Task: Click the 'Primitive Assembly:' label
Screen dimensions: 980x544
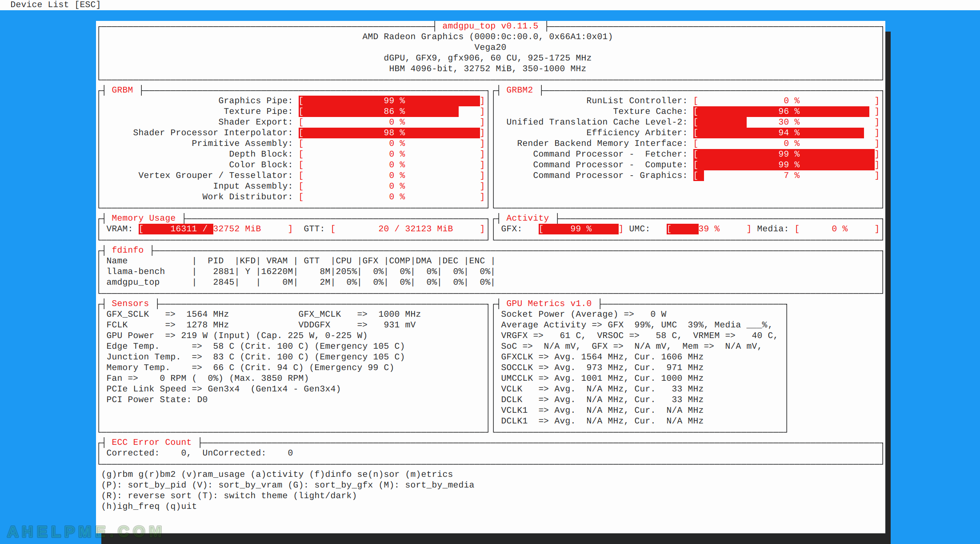Action: click(242, 143)
